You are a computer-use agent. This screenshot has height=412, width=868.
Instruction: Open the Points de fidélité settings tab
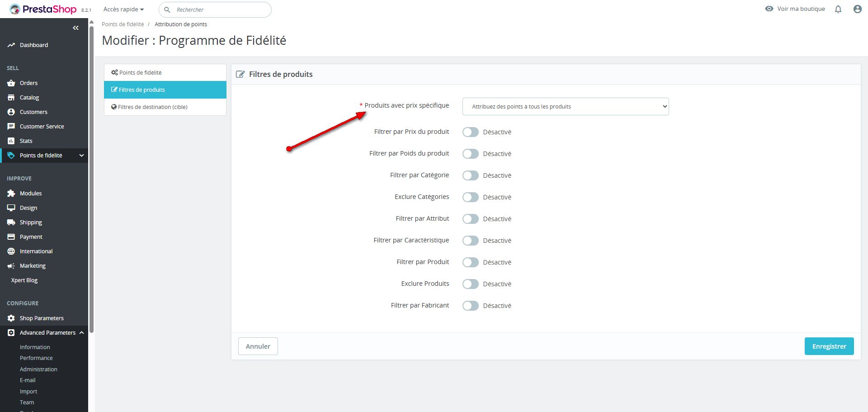(140, 73)
